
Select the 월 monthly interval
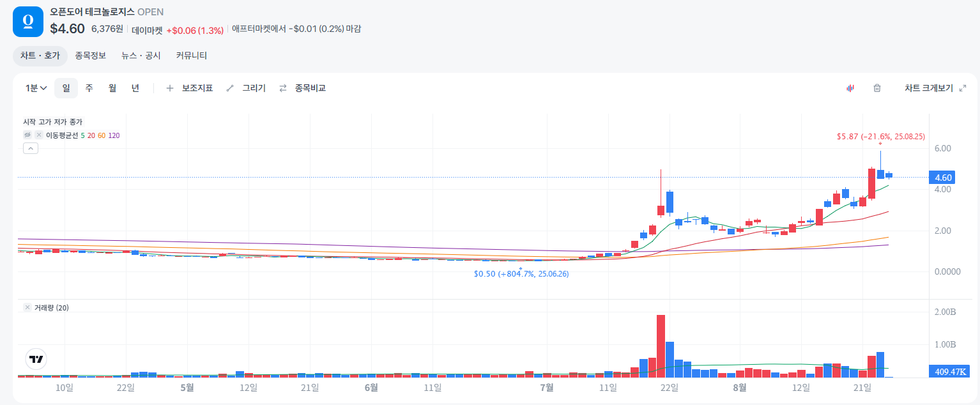tap(112, 88)
